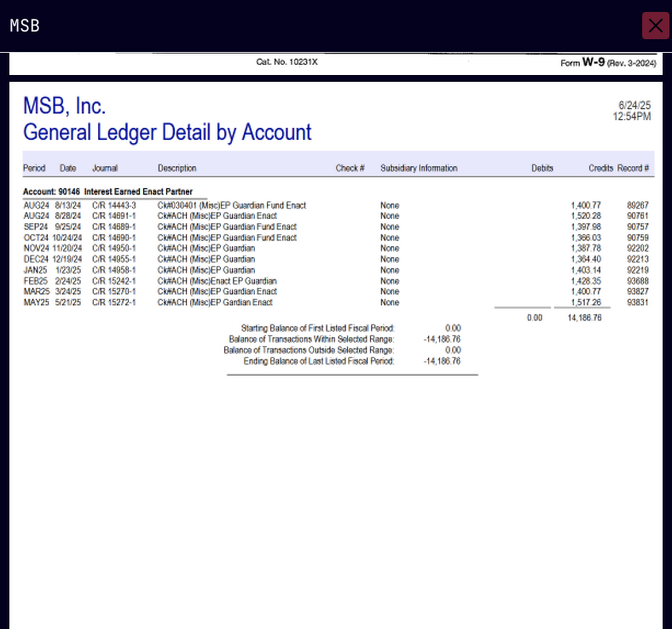
Task: Click the MSB, Inc. company heading
Action: point(65,107)
